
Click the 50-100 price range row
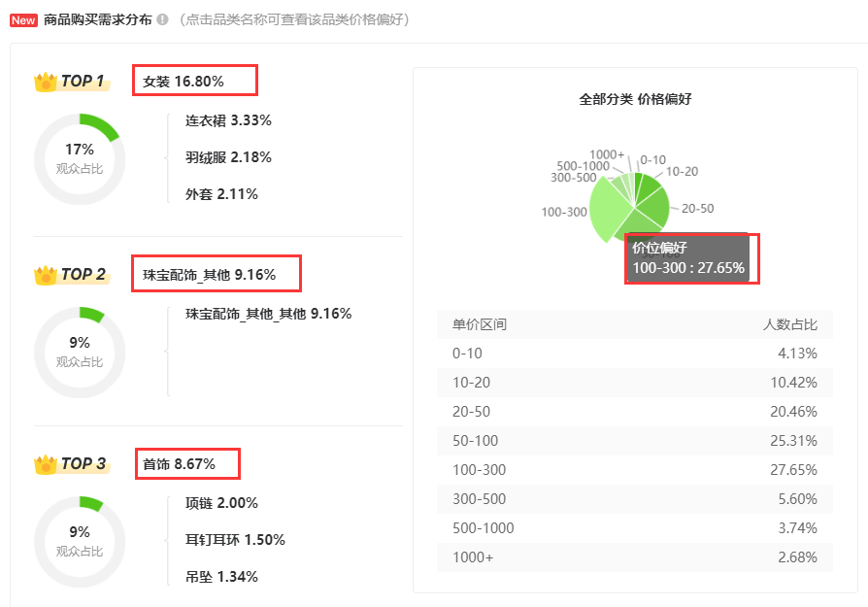pos(634,441)
